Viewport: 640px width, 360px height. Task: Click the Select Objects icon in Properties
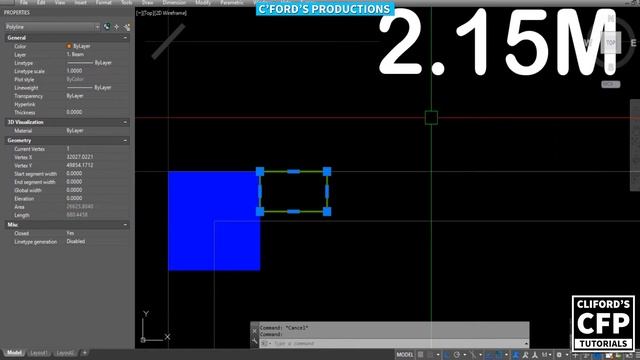[x=117, y=27]
